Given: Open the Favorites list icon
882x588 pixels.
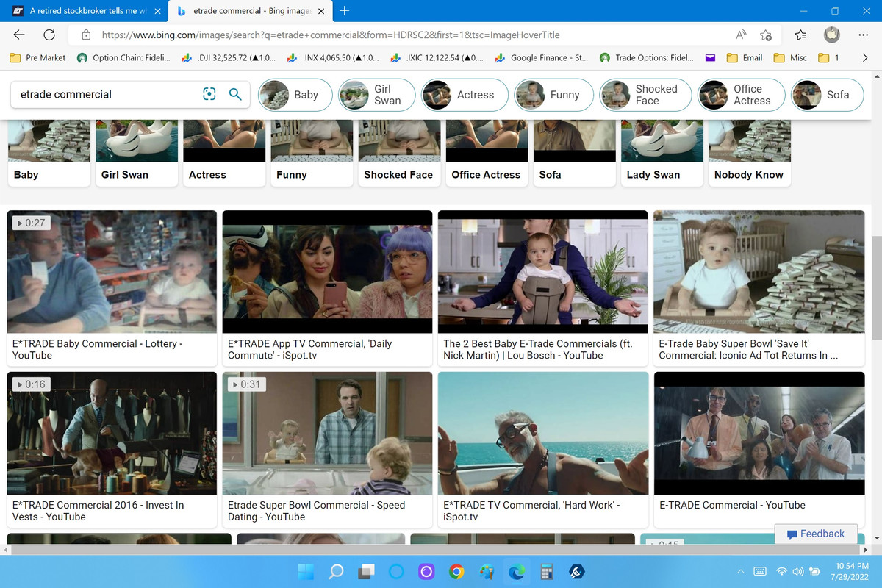Looking at the screenshot, I should [x=800, y=35].
